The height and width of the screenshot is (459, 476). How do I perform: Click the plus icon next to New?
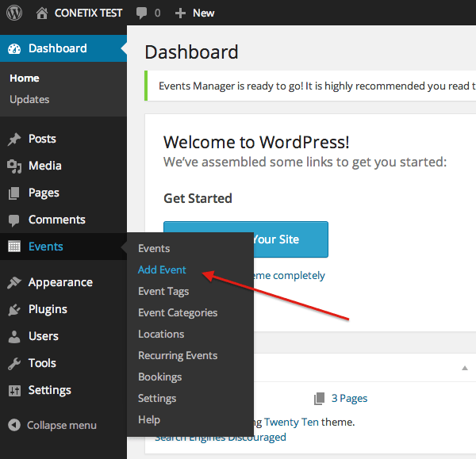pos(180,13)
